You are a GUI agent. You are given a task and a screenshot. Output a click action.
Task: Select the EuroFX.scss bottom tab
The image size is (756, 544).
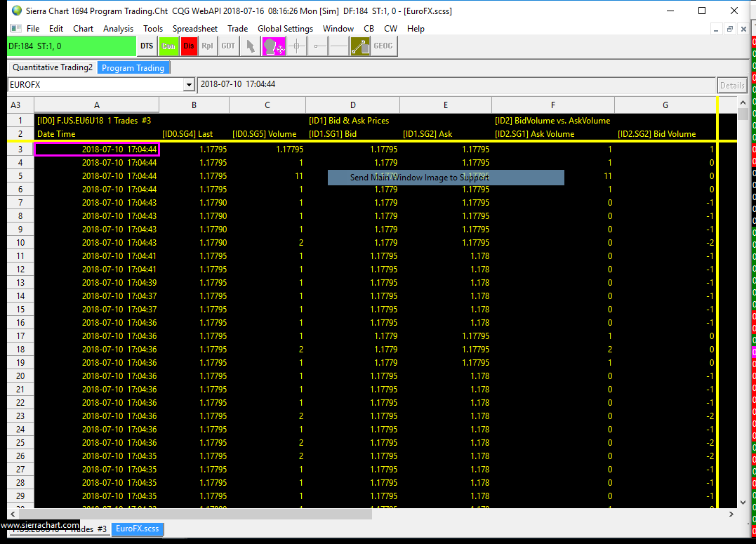[138, 529]
